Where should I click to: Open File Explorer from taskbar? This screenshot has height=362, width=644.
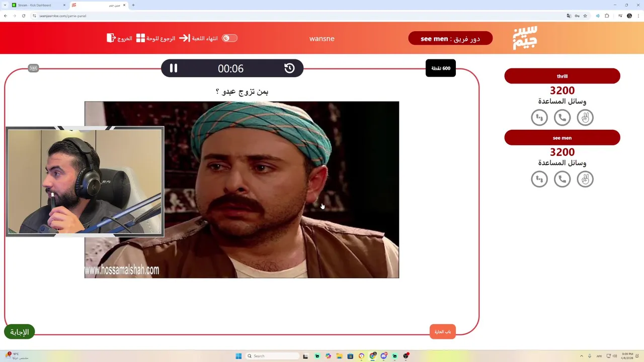pos(339,356)
